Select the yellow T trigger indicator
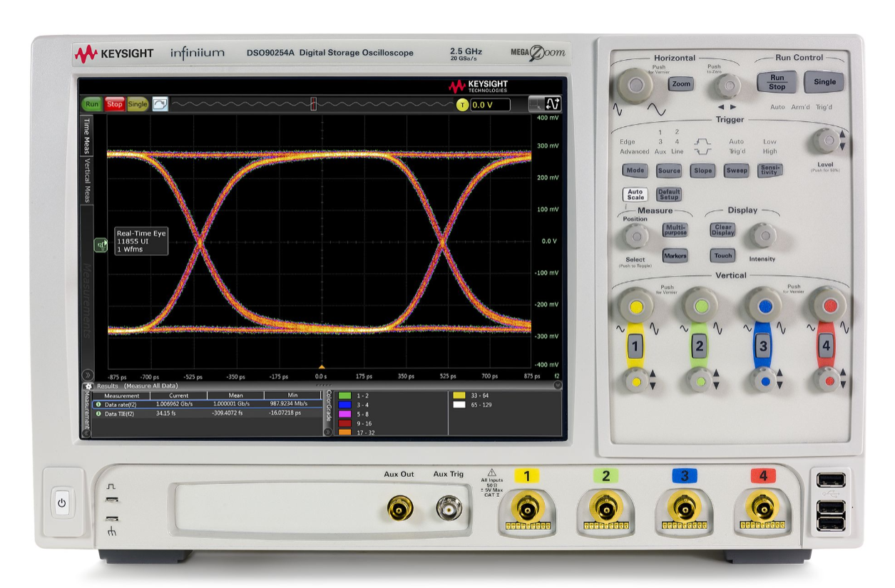 pyautogui.click(x=463, y=104)
